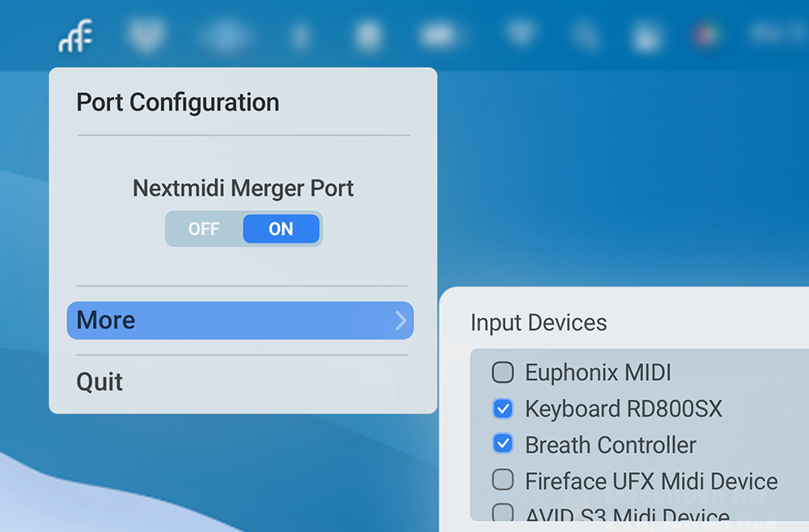Switch Nextmidi Merger Port to ON
The width and height of the screenshot is (809, 532).
[x=282, y=229]
